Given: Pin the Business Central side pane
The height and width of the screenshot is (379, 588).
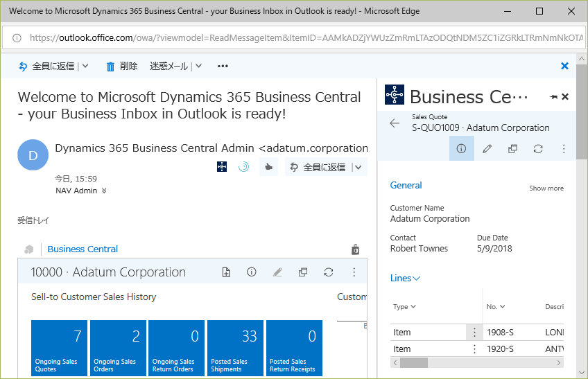Looking at the screenshot, I should click(x=553, y=97).
